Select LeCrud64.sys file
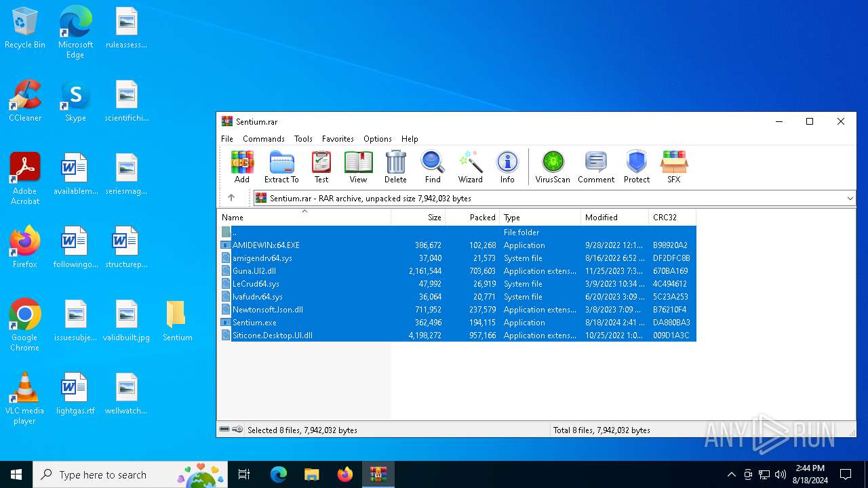This screenshot has height=488, width=868. 457,284
